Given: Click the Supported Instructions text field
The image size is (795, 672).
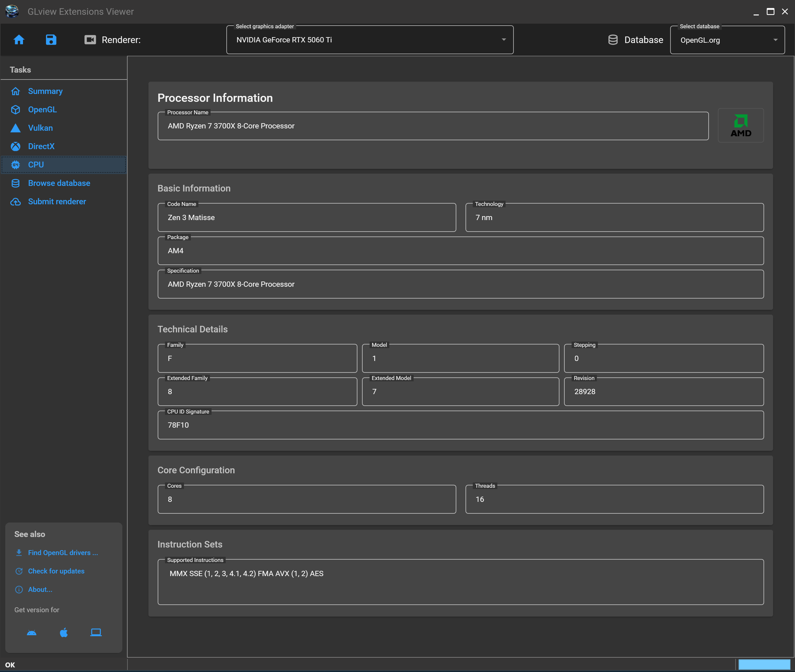Looking at the screenshot, I should pyautogui.click(x=460, y=581).
